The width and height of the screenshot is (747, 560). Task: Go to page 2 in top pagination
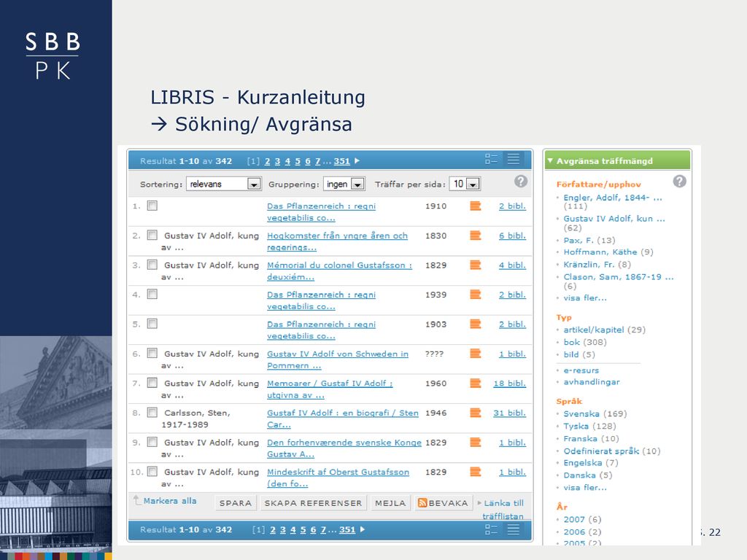click(x=267, y=161)
